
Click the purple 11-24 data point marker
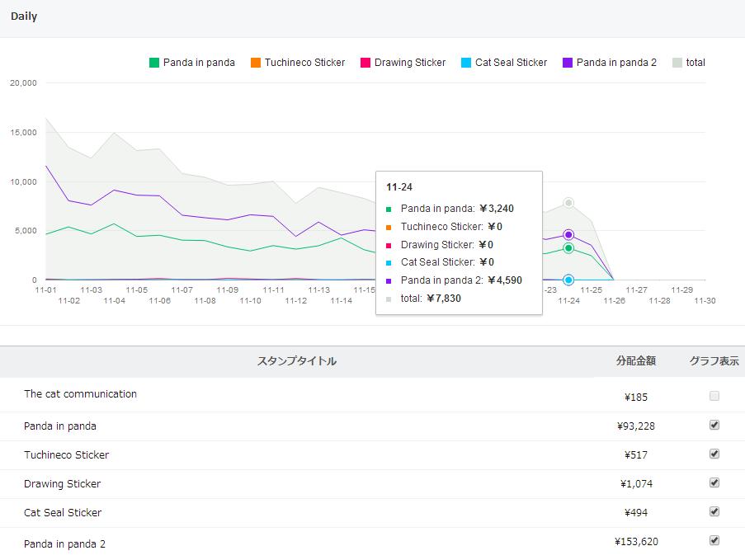click(x=568, y=235)
